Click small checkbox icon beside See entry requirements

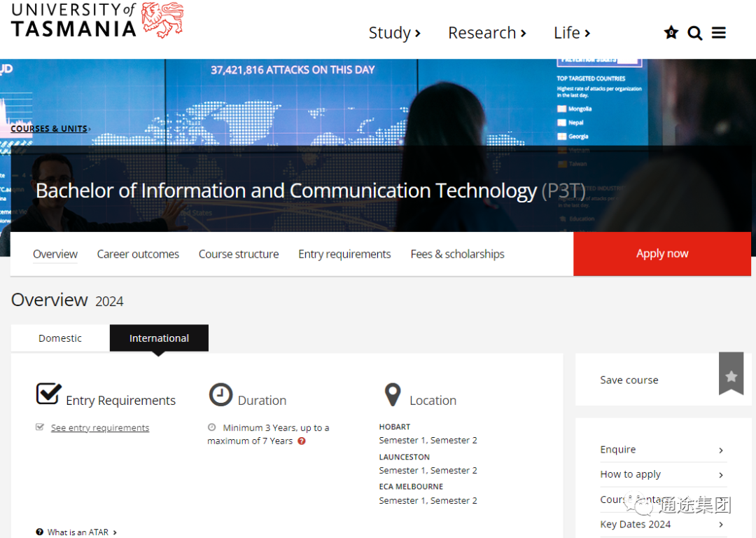pyautogui.click(x=40, y=427)
